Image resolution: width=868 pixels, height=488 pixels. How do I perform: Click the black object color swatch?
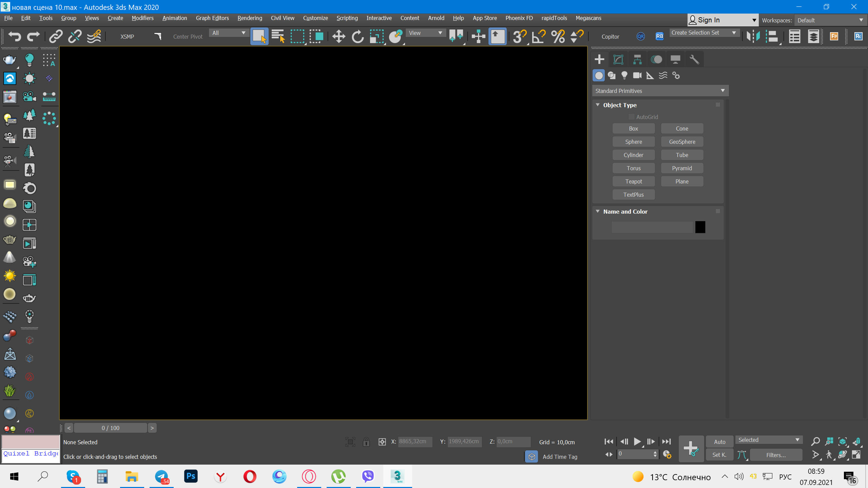point(700,227)
